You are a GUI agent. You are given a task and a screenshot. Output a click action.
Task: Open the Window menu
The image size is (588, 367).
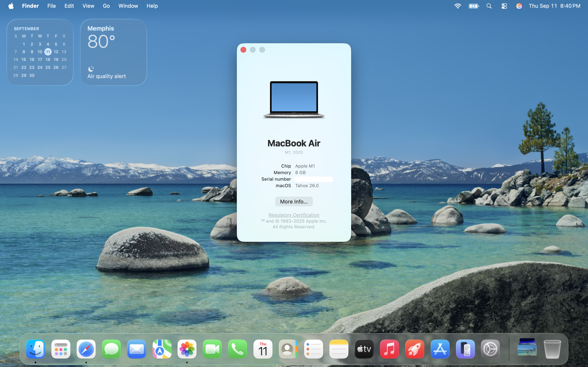128,6
